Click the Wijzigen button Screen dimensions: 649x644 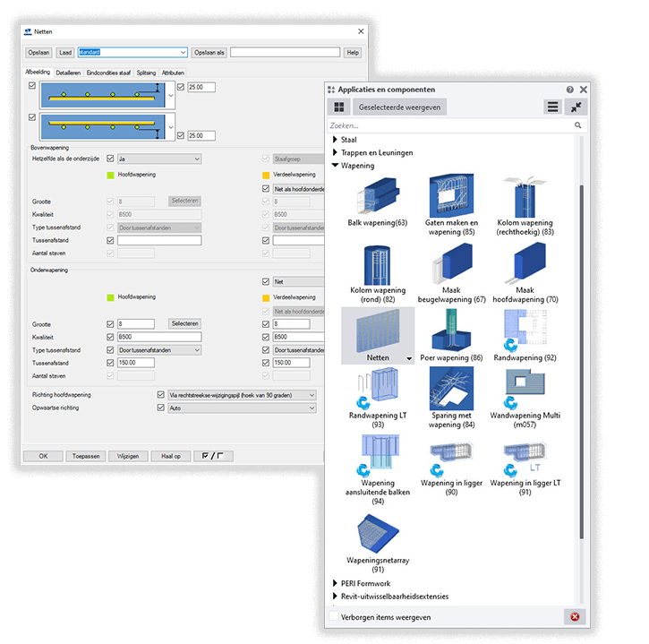click(128, 456)
